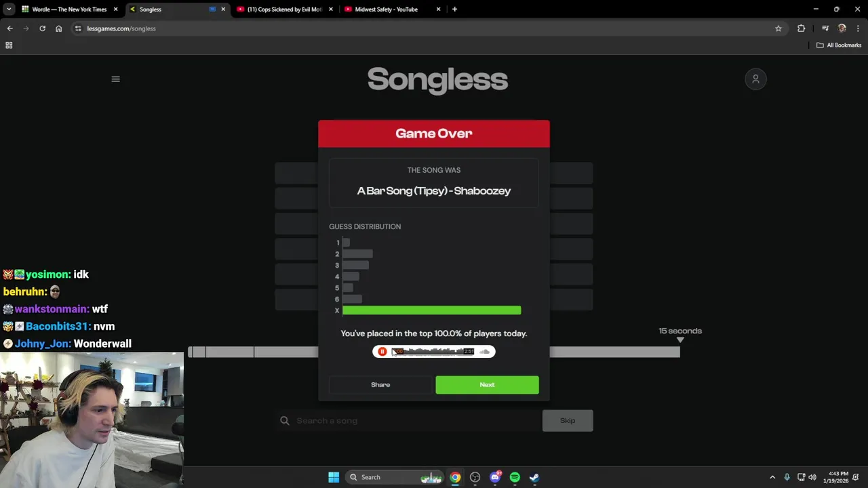Close the Songless tab
Image resolution: width=868 pixels, height=488 pixels.
click(223, 9)
